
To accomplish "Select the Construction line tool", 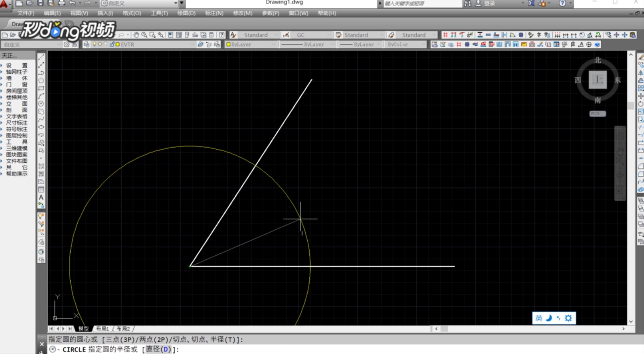I will [x=41, y=65].
